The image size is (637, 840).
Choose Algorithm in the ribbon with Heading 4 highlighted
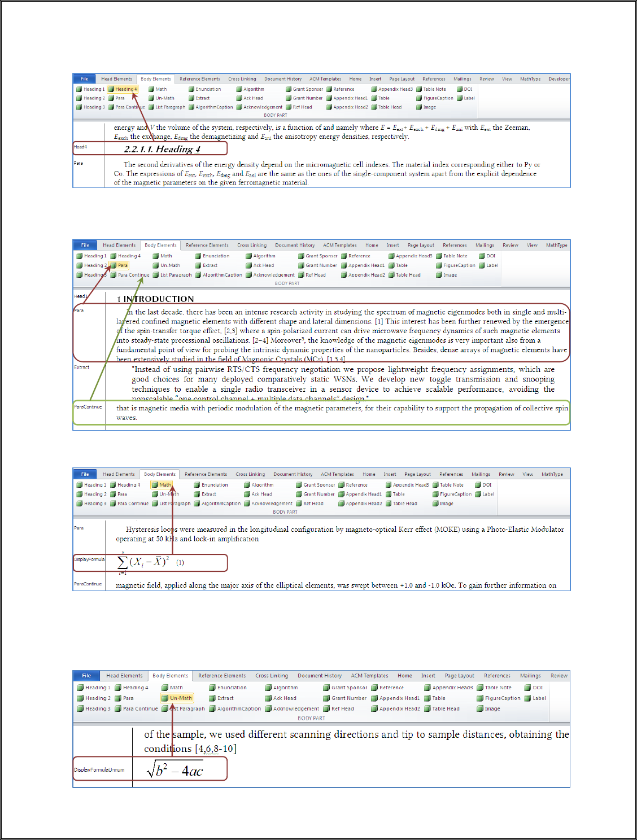pos(250,89)
